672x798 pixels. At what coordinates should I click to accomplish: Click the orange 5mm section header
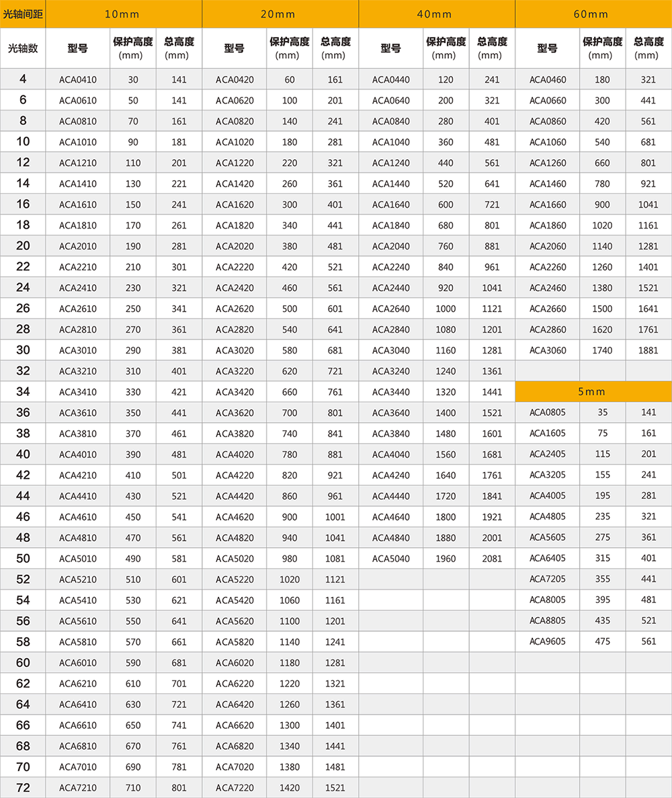593,391
